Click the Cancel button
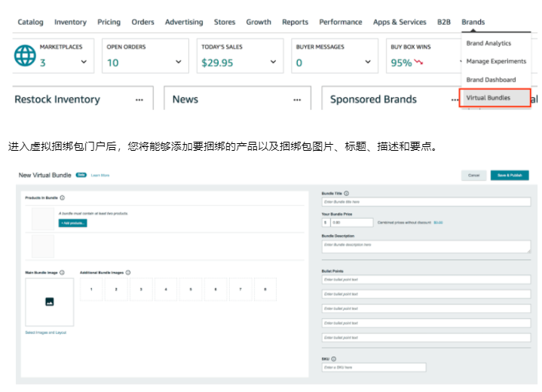This screenshot has width=542, height=392. (473, 175)
